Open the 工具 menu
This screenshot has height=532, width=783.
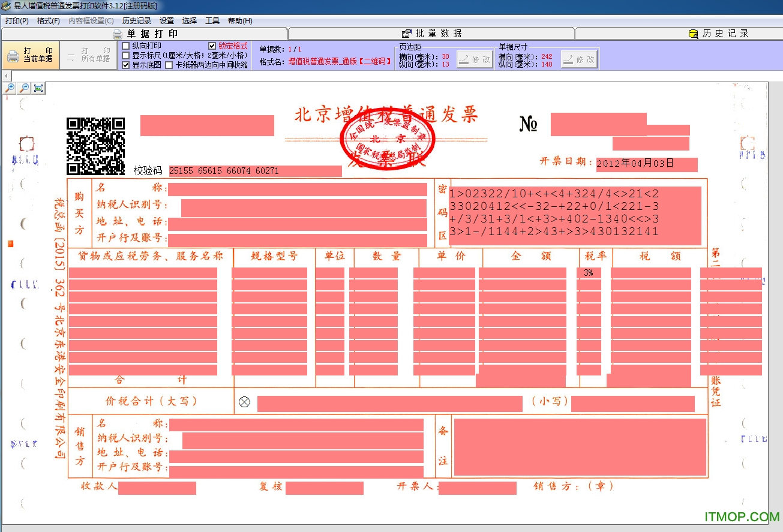[212, 20]
